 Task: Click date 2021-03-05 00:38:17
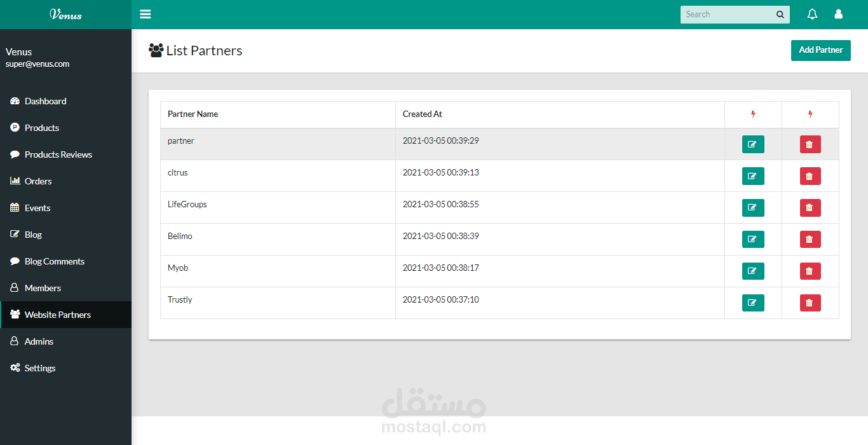pos(441,268)
